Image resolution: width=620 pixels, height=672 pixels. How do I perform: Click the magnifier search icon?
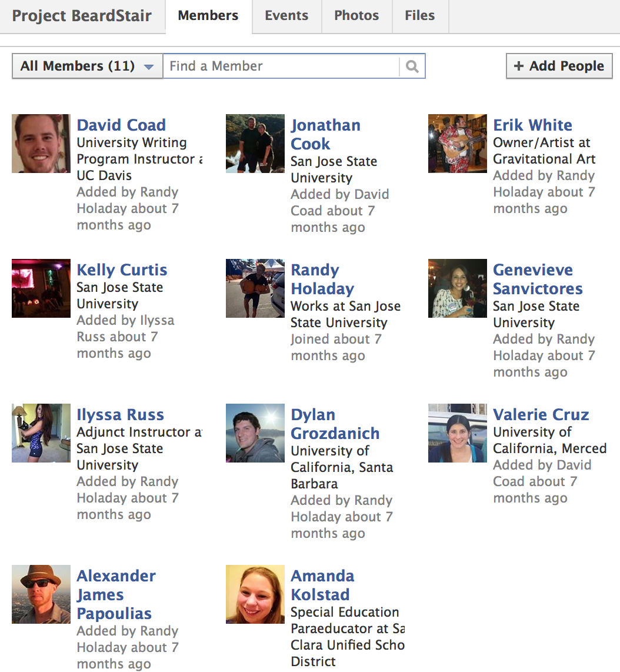tap(412, 66)
